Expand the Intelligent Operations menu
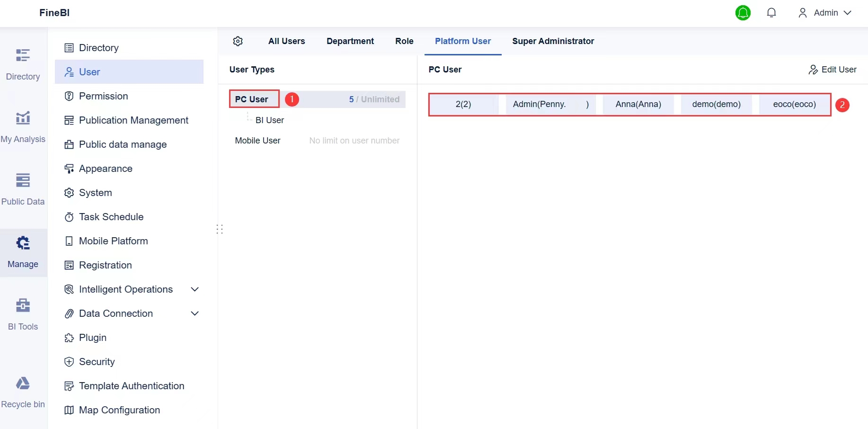The image size is (868, 429). 195,289
